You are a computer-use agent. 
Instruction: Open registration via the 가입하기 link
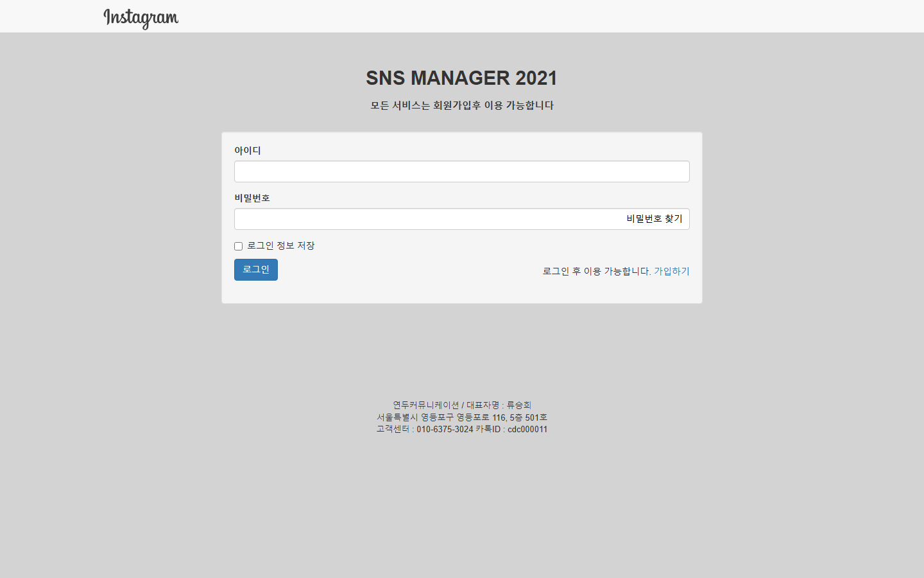[672, 271]
